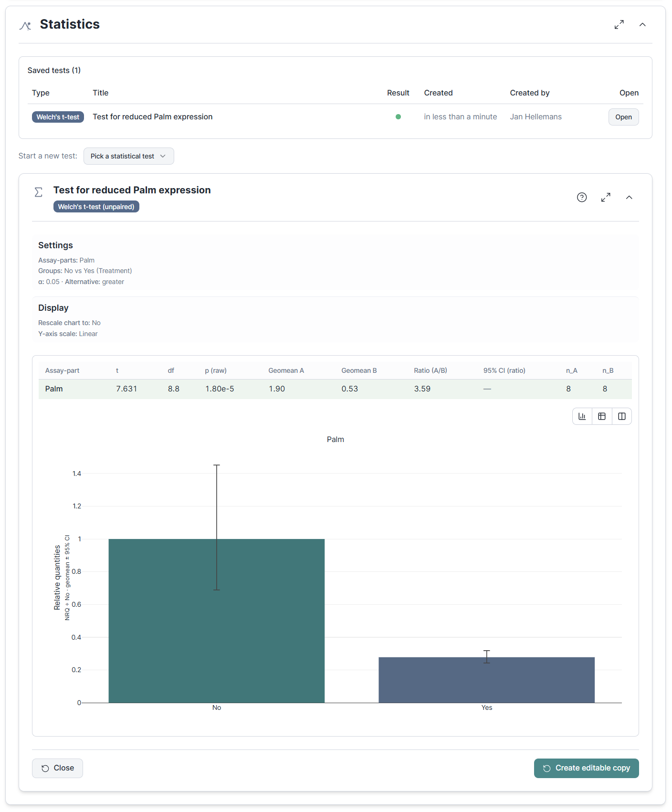
Task: Expand Statistics panel to fullscreen
Action: pos(619,25)
